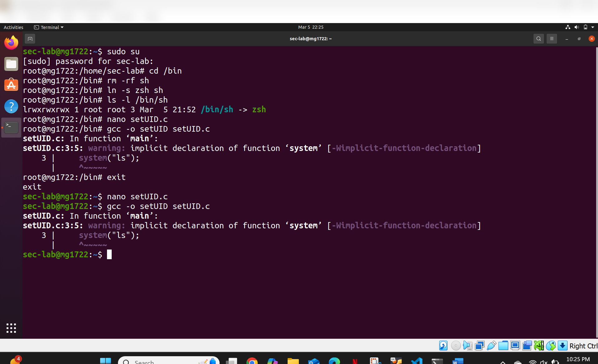The width and height of the screenshot is (598, 364).
Task: Open the terminal hamburger menu
Action: click(552, 39)
